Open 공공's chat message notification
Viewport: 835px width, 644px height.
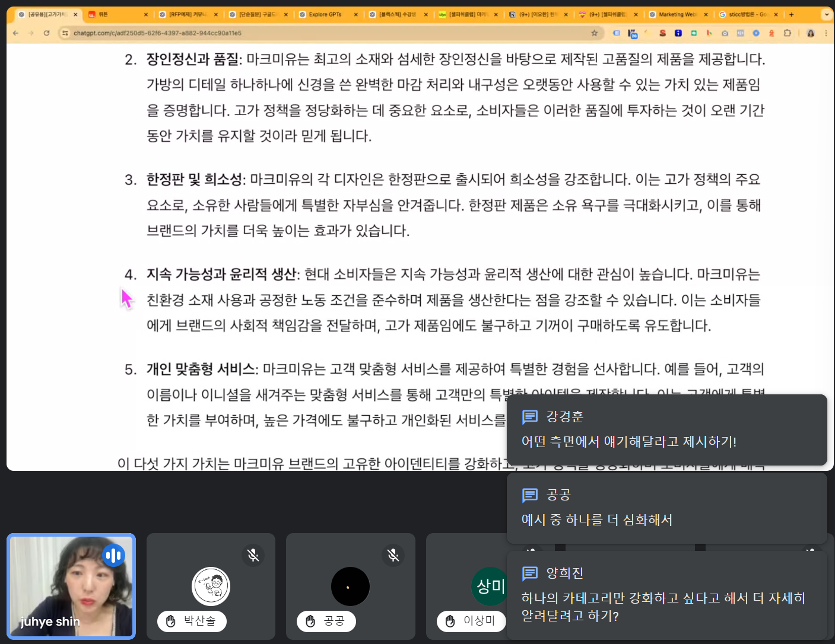pos(667,508)
